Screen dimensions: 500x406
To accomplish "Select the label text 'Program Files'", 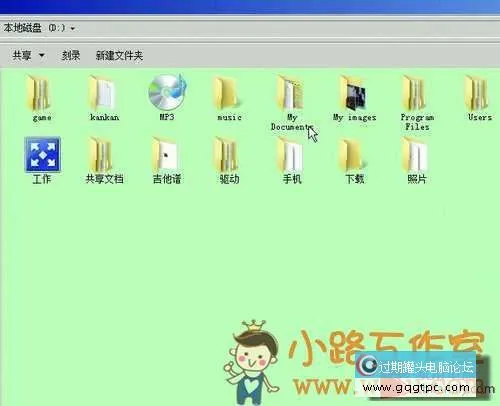I will click(x=417, y=122).
